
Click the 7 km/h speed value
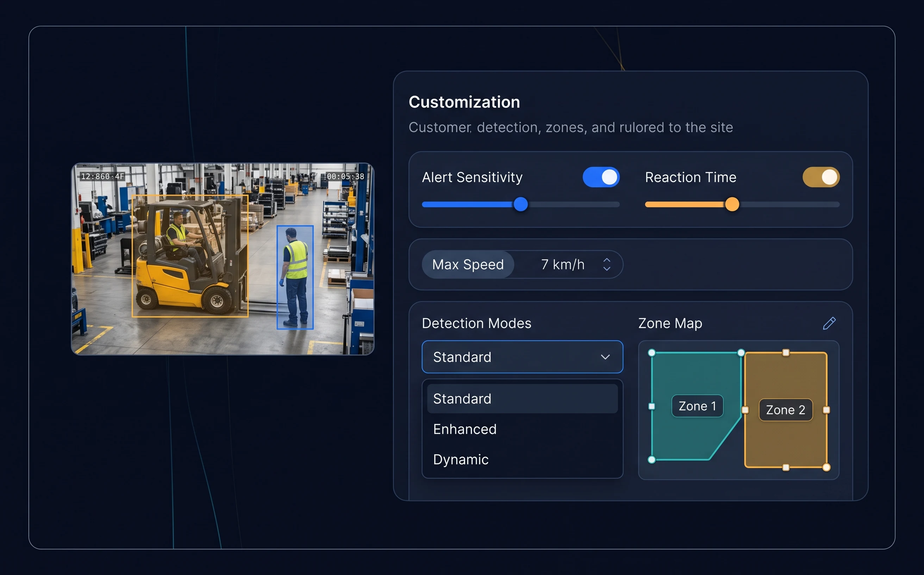tap(562, 264)
